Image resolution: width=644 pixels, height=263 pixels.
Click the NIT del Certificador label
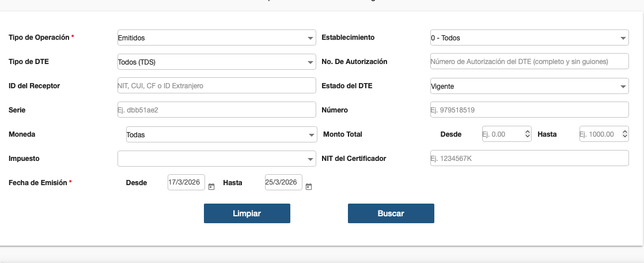click(354, 159)
